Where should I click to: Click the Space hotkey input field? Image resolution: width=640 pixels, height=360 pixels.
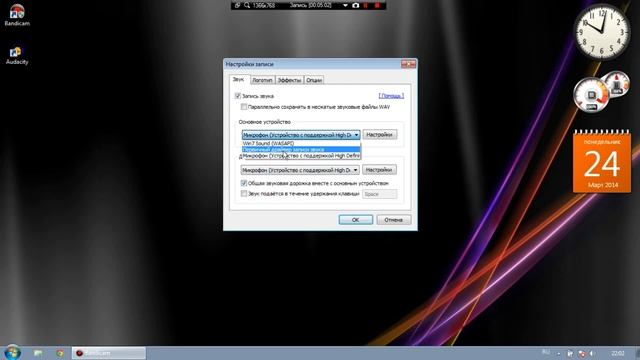pyautogui.click(x=379, y=194)
